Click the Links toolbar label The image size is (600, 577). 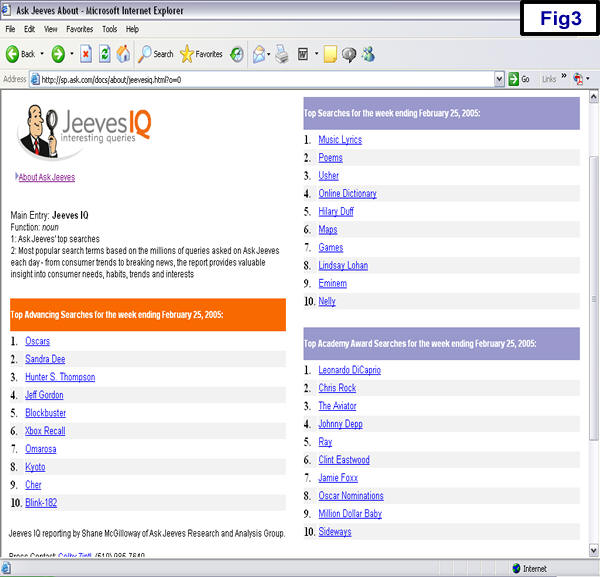tap(549, 79)
